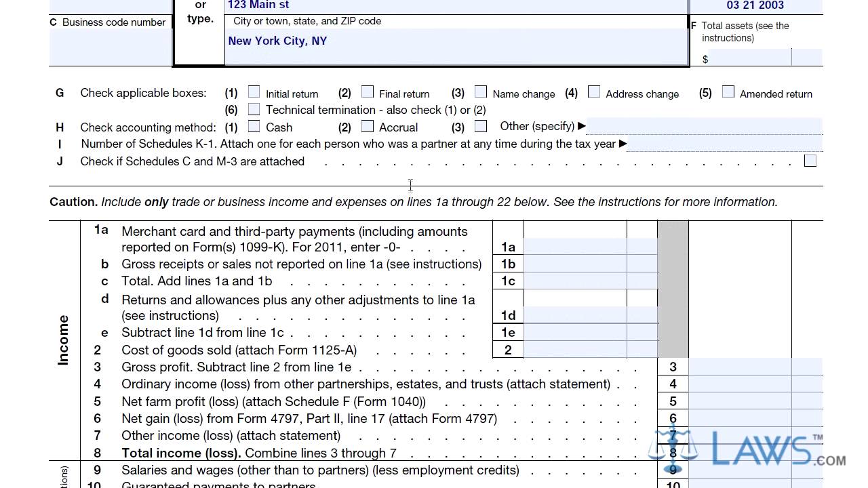
Task: Click the line 5 net farm profit field
Action: point(740,401)
